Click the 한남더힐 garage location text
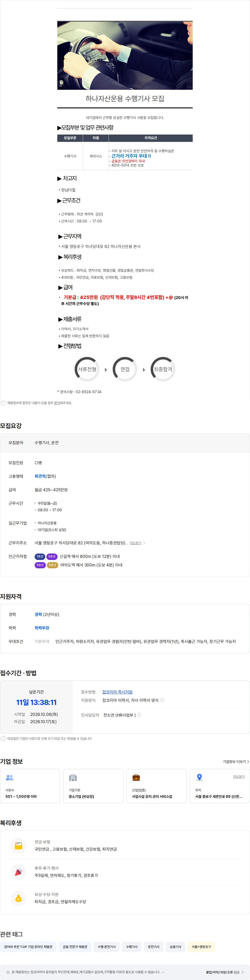Viewport: 250px width, 980px height. click(68, 190)
